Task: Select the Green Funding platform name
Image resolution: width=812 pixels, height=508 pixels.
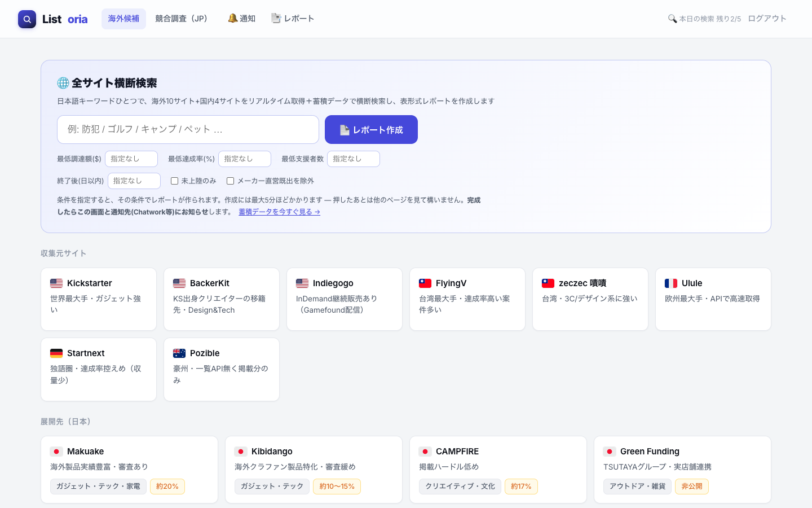Action: click(x=650, y=452)
